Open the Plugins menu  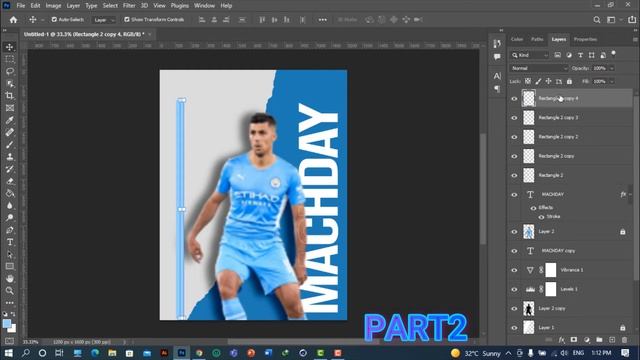180,6
